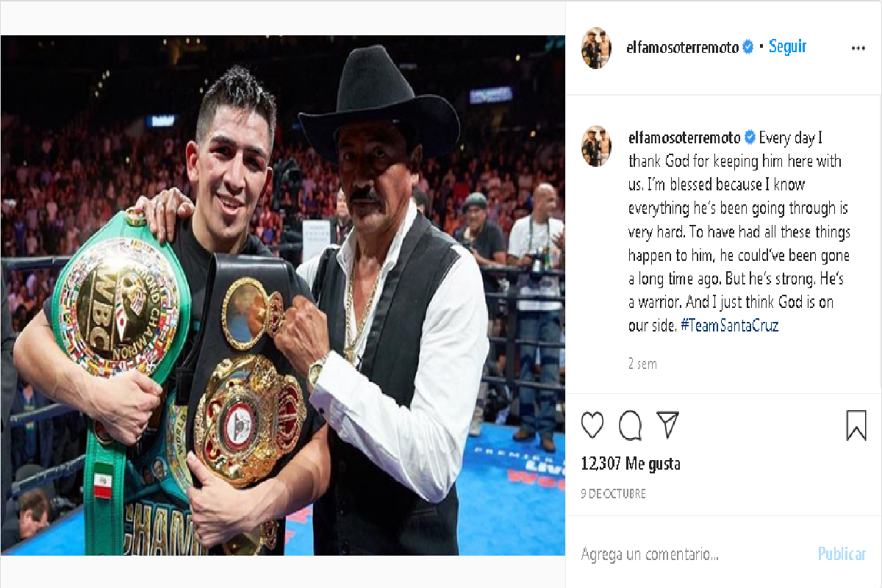Post comment with the Publicar button
Screen dimensions: 882x588
[842, 554]
